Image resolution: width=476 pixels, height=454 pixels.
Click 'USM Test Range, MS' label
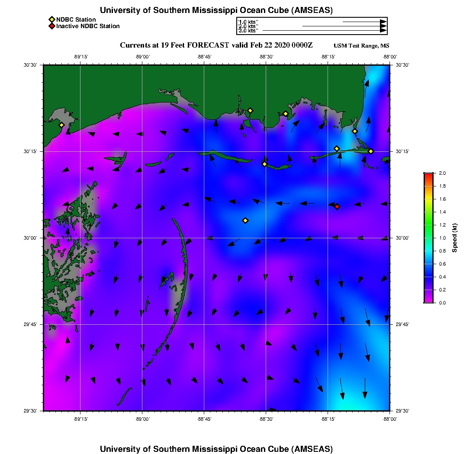pos(361,46)
